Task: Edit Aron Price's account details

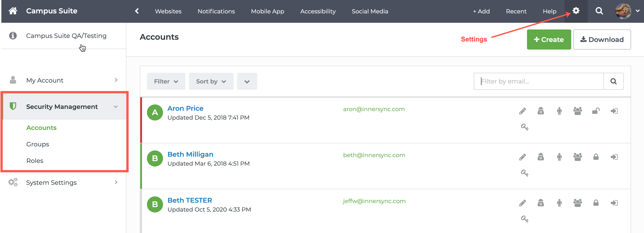Action: pos(523,111)
